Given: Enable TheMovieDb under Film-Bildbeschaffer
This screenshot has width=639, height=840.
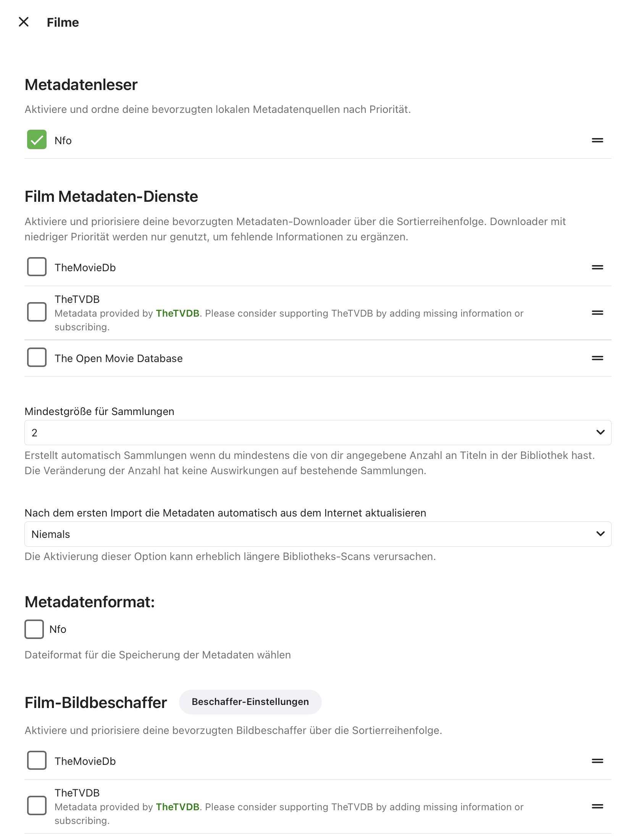Looking at the screenshot, I should 37,760.
